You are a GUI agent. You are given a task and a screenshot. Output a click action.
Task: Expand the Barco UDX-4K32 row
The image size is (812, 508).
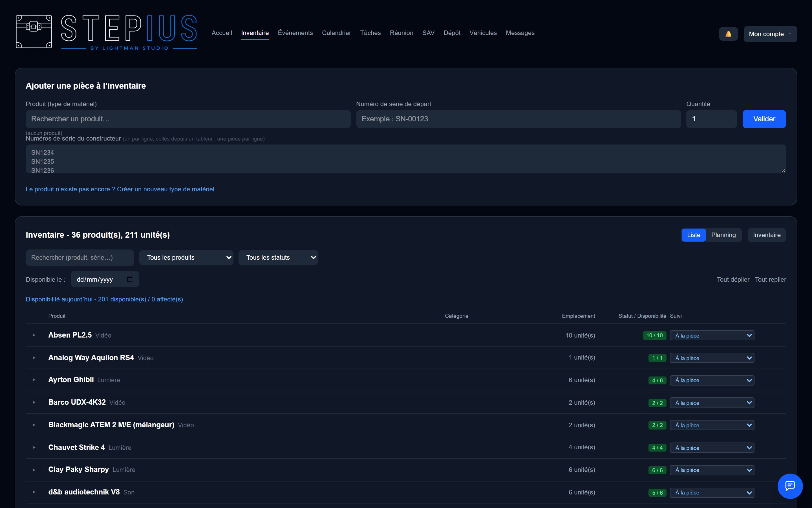point(34,402)
